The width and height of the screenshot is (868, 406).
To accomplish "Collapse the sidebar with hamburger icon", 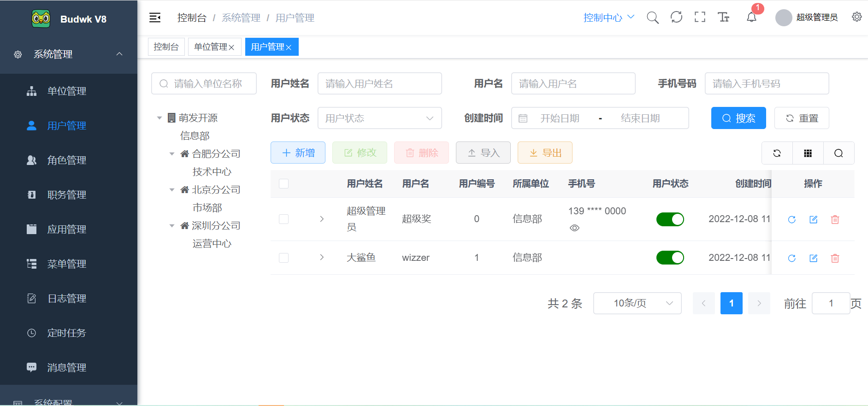I will [155, 18].
